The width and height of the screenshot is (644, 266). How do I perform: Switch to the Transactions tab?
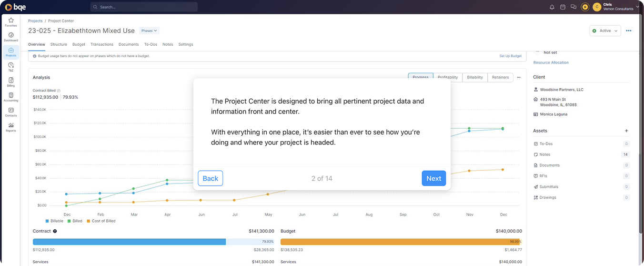click(102, 44)
